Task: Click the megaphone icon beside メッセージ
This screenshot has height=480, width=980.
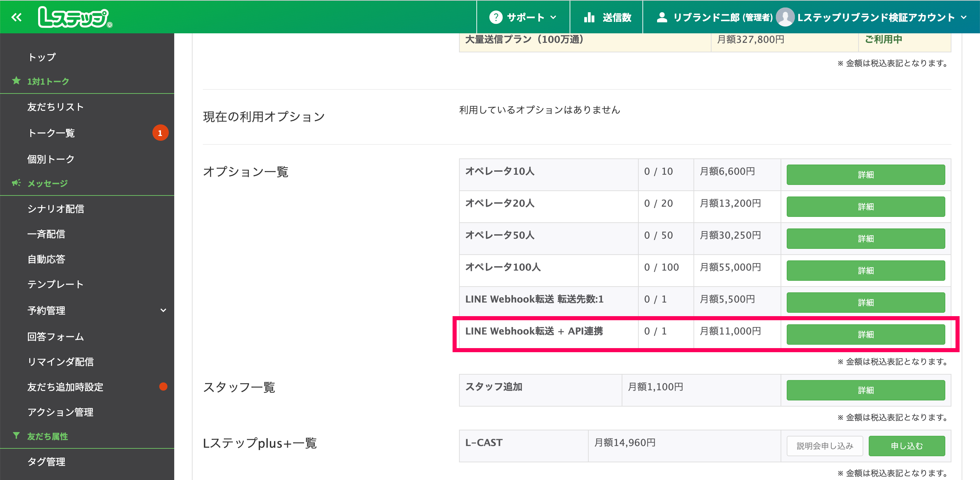Action: click(x=16, y=183)
